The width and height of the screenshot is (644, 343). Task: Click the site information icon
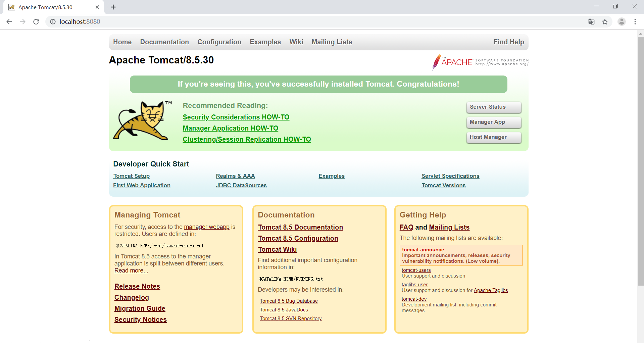pyautogui.click(x=53, y=22)
